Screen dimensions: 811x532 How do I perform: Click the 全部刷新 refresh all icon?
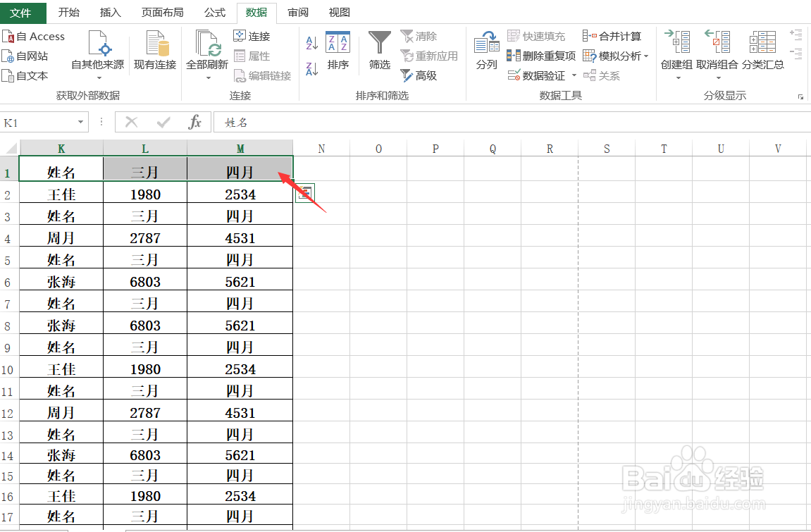click(x=207, y=44)
